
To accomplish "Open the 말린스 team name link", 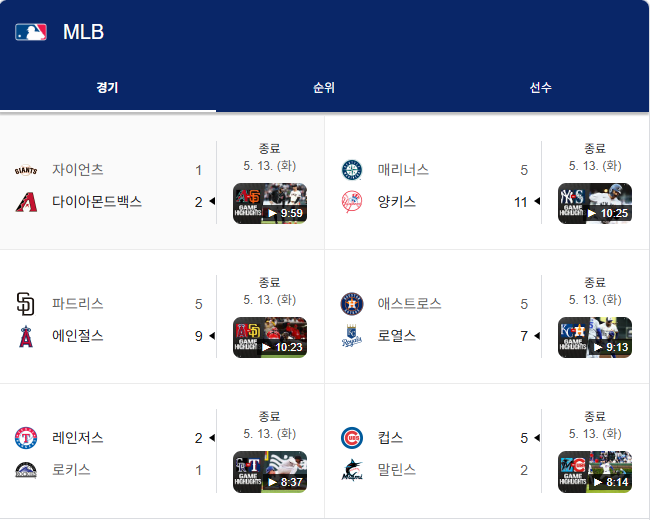I will pyautogui.click(x=397, y=470).
